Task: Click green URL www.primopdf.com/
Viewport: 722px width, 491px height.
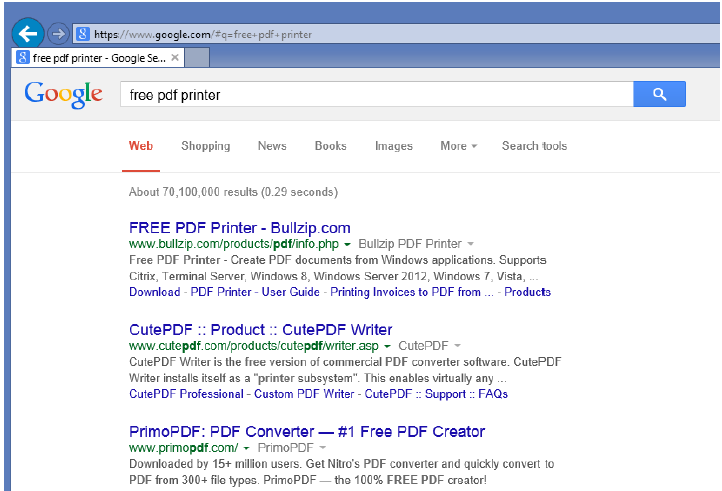Action: [x=184, y=448]
